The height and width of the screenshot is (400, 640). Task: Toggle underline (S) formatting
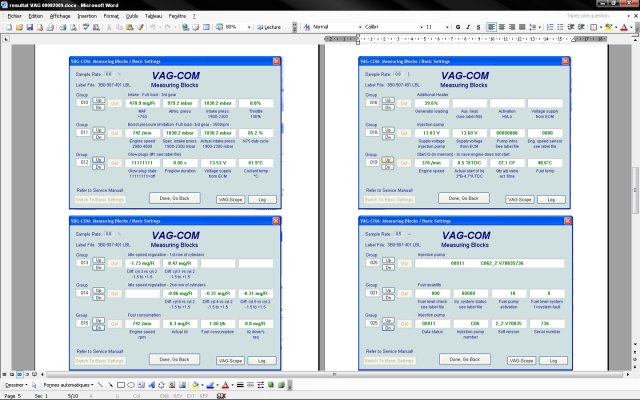click(478, 27)
